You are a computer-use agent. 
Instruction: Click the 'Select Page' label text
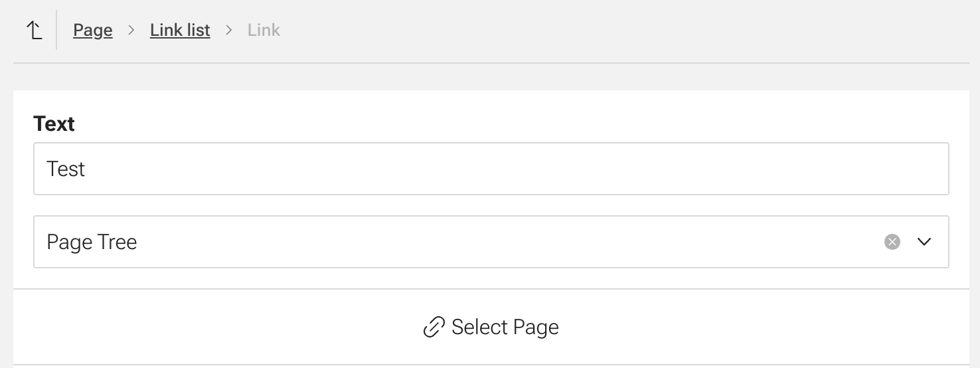tap(505, 327)
